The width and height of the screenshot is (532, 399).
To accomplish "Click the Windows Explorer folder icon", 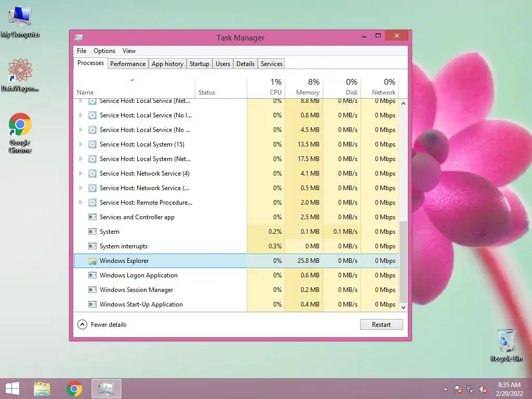I will click(92, 261).
